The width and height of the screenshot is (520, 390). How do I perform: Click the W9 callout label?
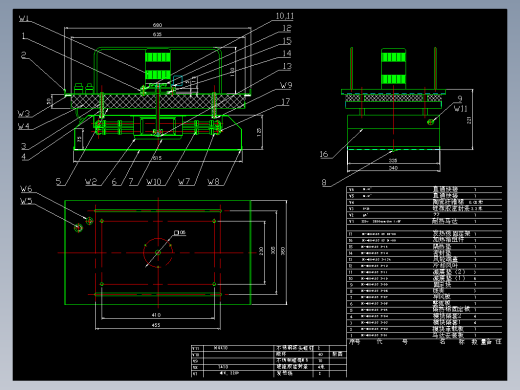(x=286, y=85)
